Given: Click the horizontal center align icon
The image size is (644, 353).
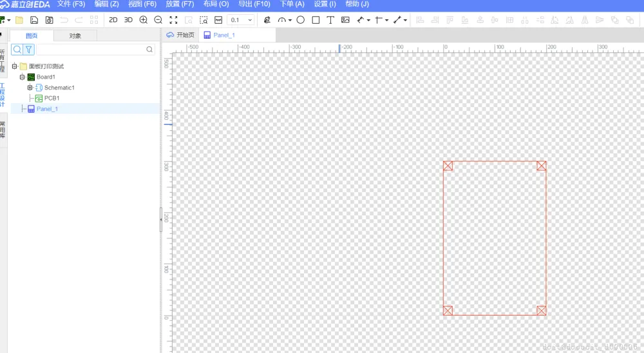Looking at the screenshot, I should [x=480, y=20].
